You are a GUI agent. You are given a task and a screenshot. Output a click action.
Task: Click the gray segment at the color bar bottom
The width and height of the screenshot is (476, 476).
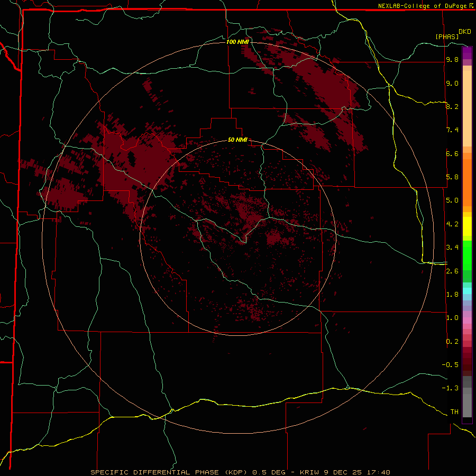[467, 401]
